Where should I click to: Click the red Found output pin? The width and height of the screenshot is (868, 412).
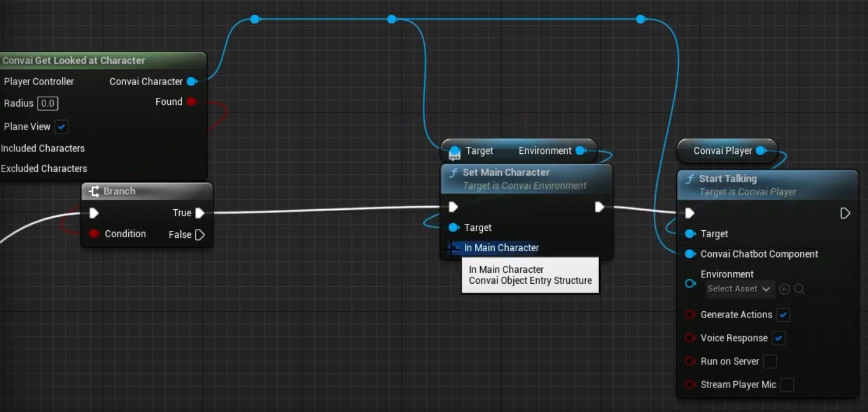point(191,102)
